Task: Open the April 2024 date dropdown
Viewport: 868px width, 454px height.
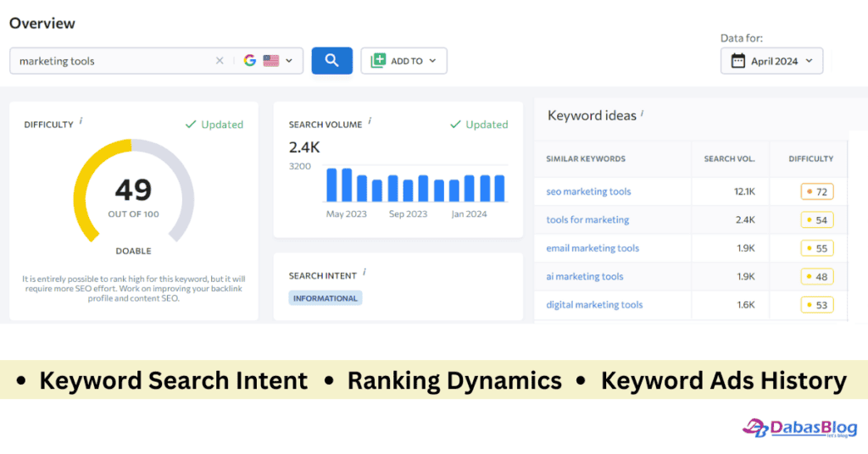Action: [x=771, y=61]
